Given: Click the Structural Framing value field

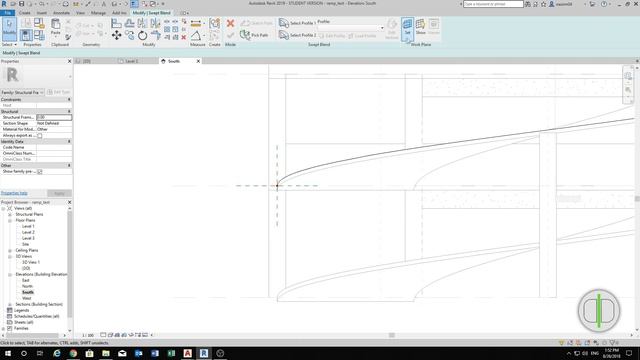Looking at the screenshot, I should point(54,118).
